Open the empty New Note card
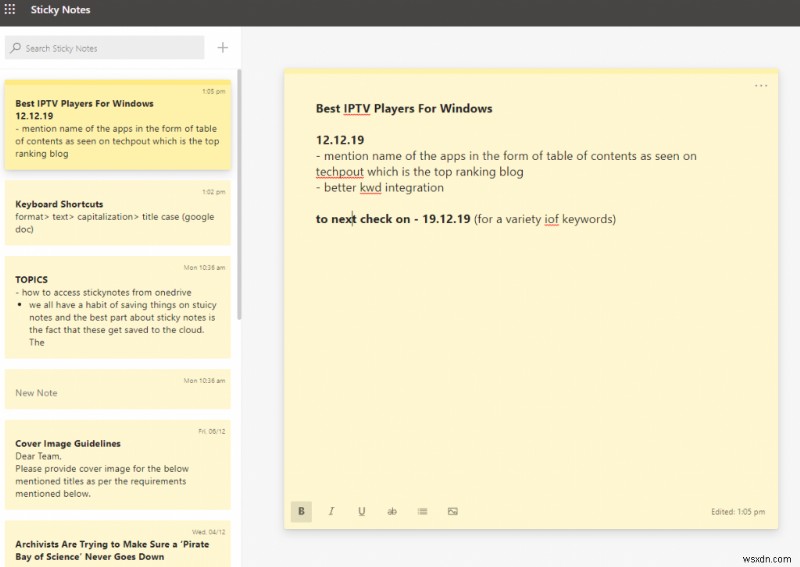800x567 pixels. [118, 389]
